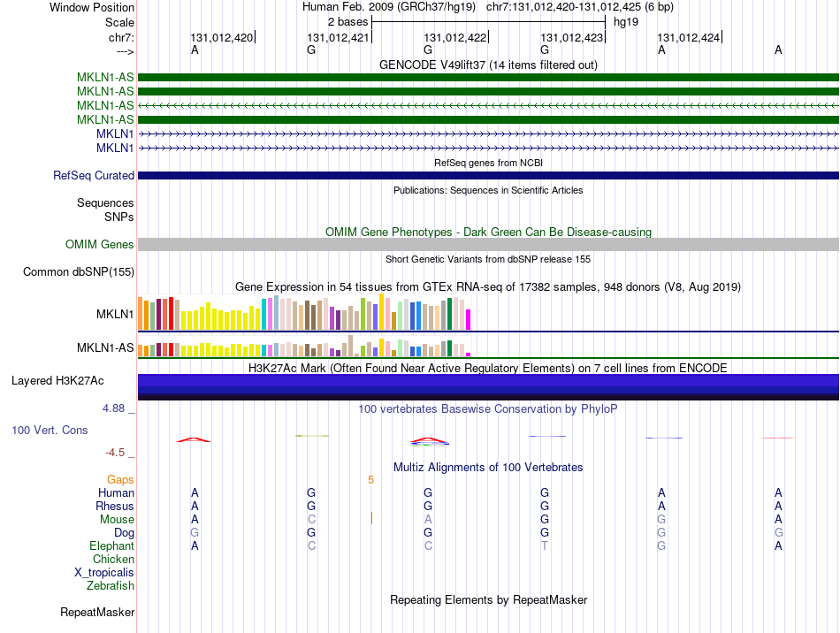
Task: Click the 4.88 PhyloP upper axis value
Action: click(113, 408)
